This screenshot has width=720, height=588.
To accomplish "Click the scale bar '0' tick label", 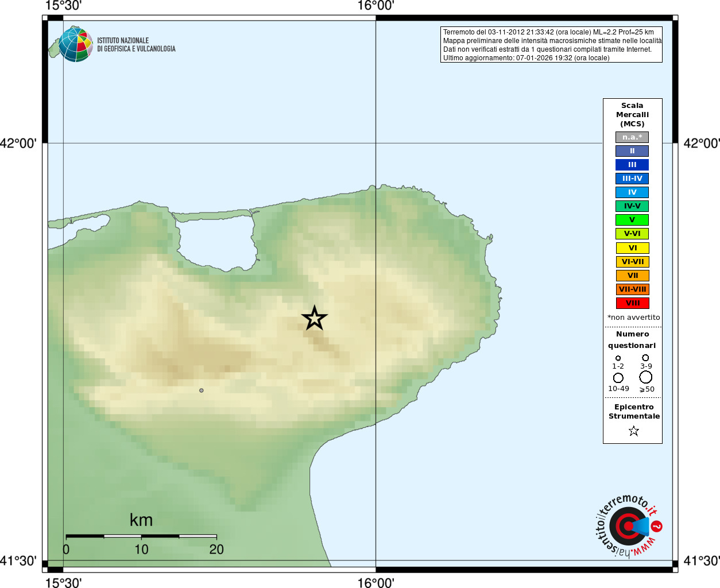I will coord(66,550).
